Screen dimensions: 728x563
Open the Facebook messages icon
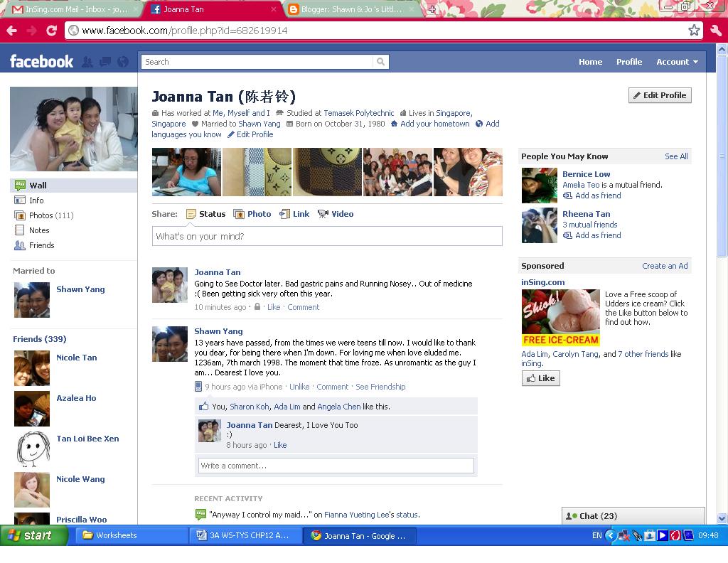[x=105, y=62]
